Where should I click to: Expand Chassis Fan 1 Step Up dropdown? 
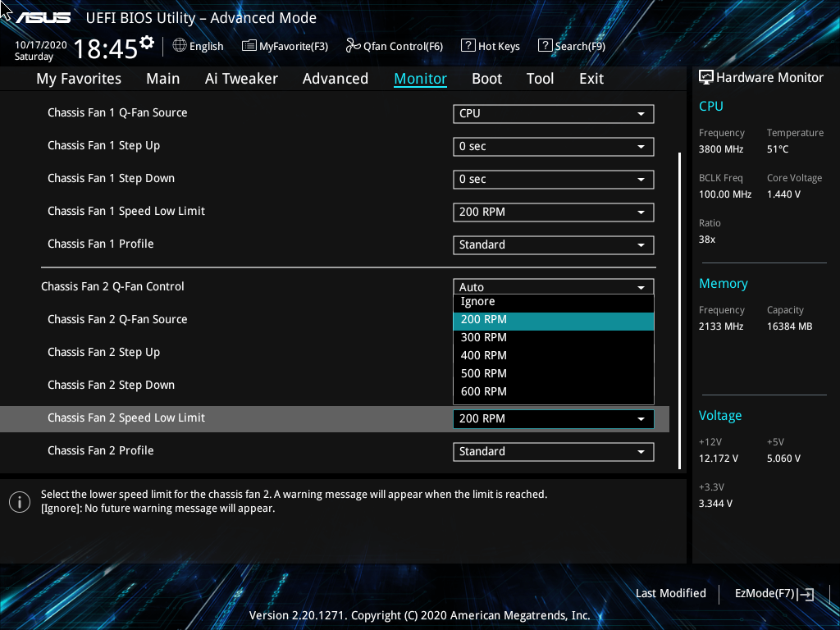pos(554,146)
